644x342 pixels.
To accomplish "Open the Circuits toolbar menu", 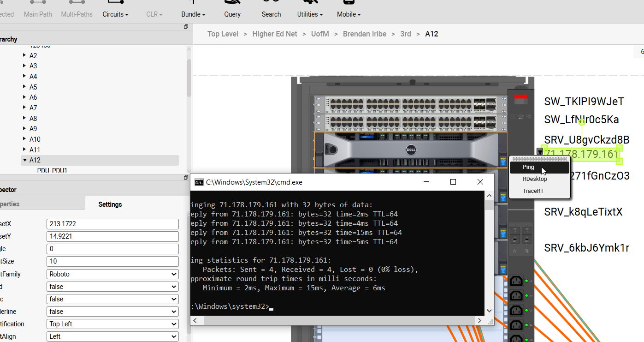I will tap(115, 14).
